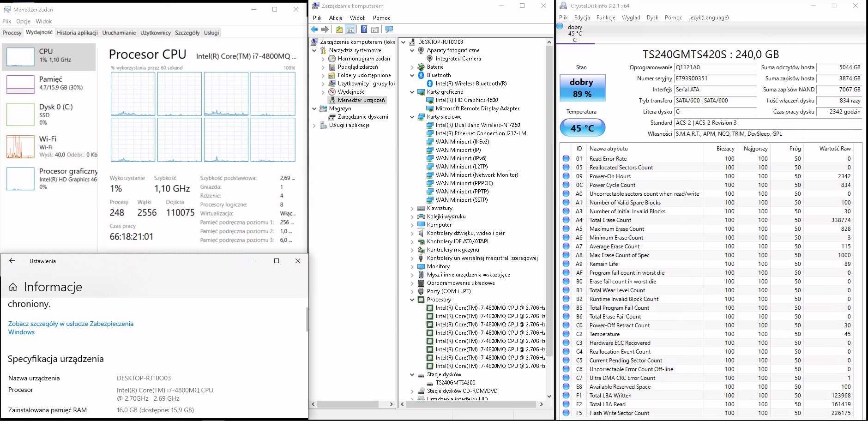Click the Klawiatury keyboard category icon

pos(421,208)
